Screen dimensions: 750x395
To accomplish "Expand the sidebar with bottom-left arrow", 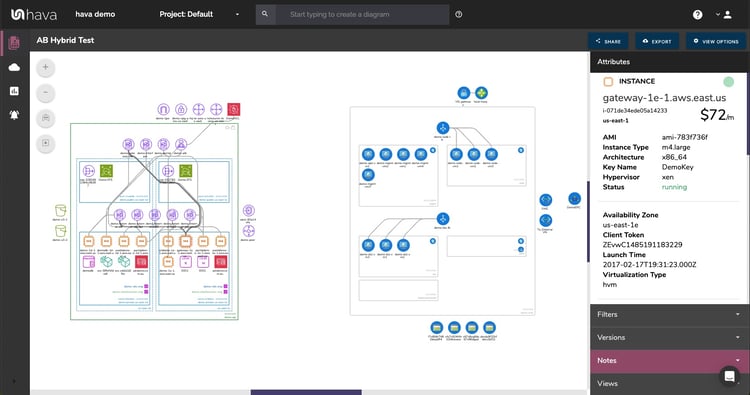I will (14, 381).
